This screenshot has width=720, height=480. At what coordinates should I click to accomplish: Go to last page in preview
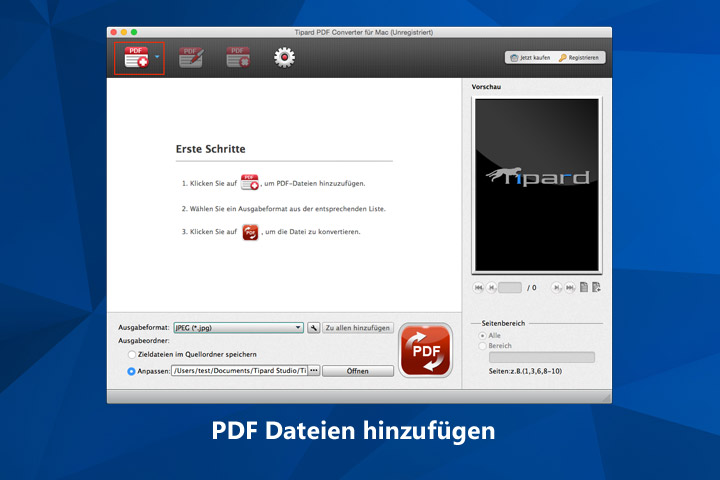[570, 288]
